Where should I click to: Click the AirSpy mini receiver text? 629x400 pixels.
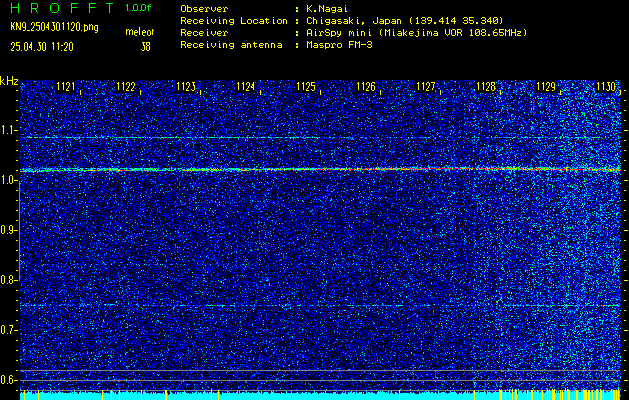point(416,33)
